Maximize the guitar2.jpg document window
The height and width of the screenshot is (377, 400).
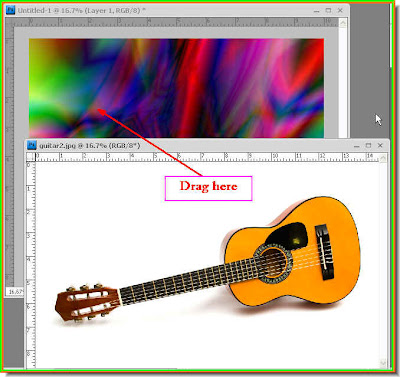pos(368,145)
